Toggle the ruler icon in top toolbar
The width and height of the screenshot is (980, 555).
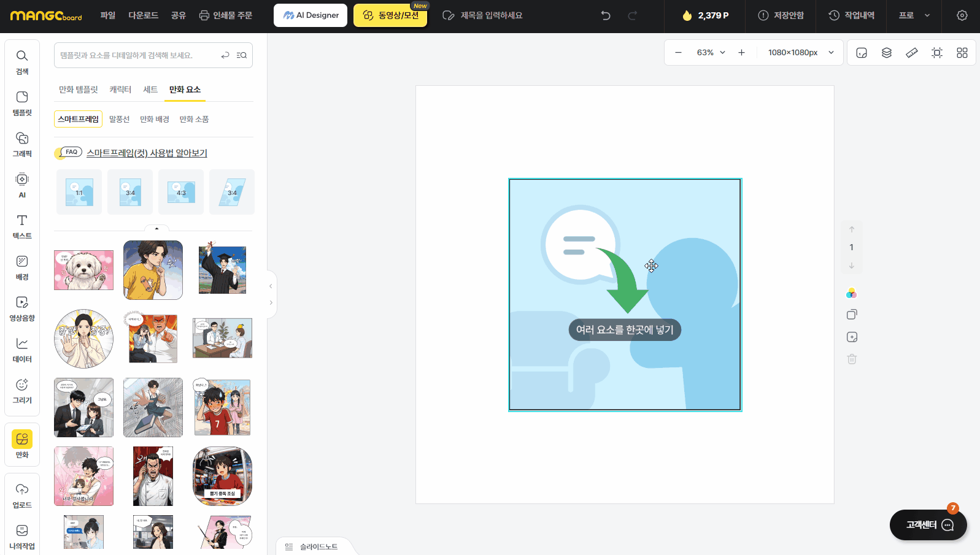point(912,53)
